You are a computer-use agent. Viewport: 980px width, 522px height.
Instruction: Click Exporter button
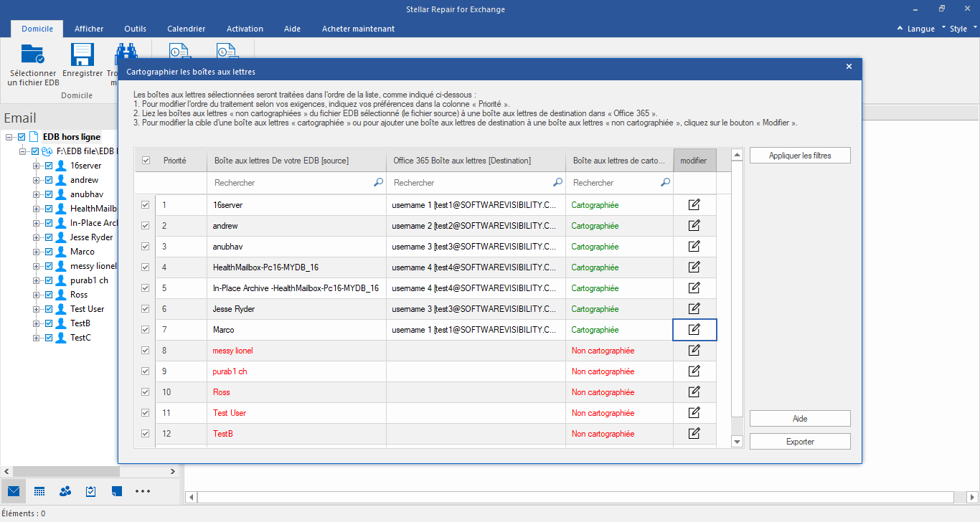point(800,442)
